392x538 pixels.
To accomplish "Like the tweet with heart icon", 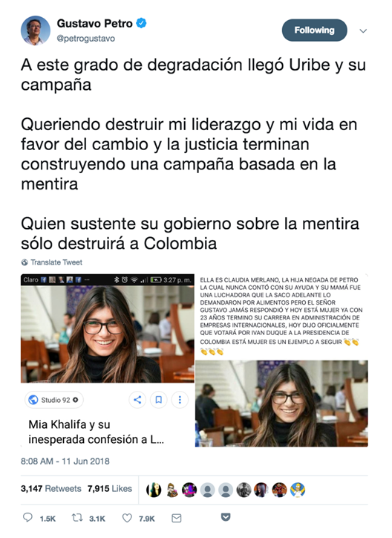I will [127, 518].
